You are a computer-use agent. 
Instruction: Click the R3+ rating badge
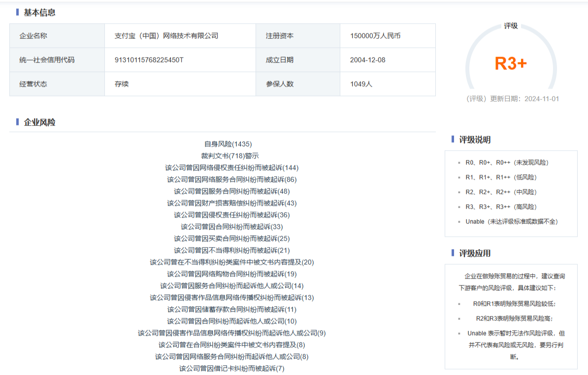(x=511, y=63)
